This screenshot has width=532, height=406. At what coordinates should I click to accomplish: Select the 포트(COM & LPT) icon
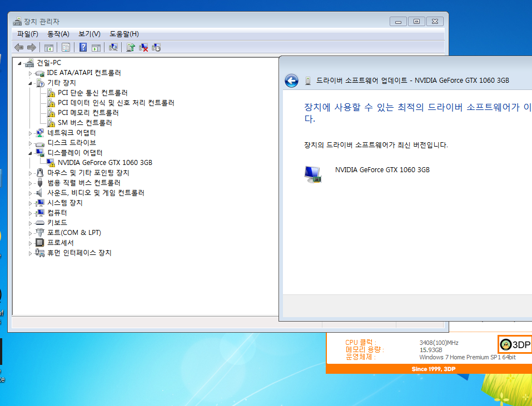tap(40, 233)
